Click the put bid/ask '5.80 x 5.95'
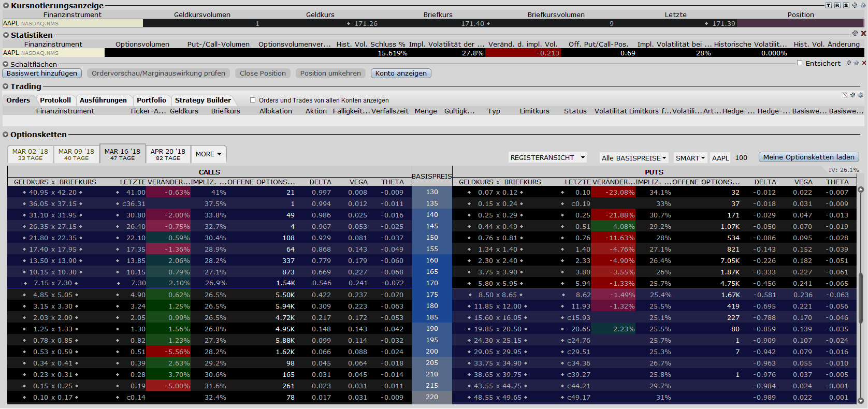The height and width of the screenshot is (409, 868). pyautogui.click(x=498, y=283)
